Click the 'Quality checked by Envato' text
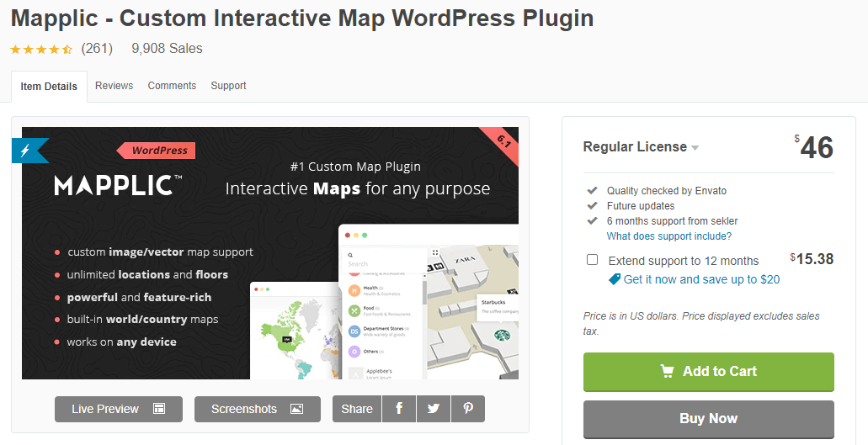 [x=667, y=191]
